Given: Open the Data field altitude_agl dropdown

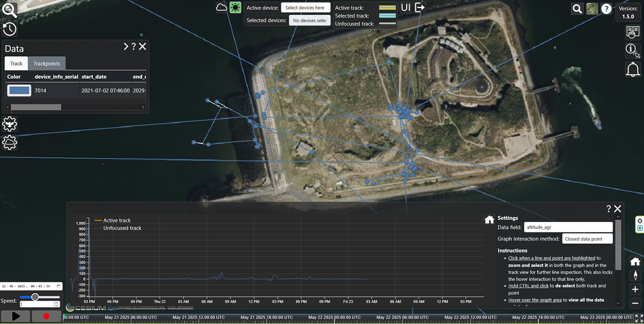Looking at the screenshot, I should 568,227.
